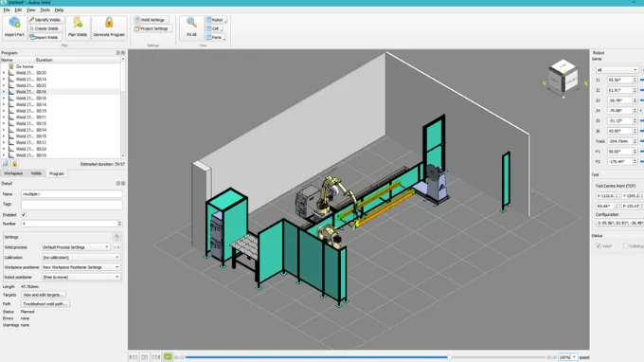Close the Detail panel
The image size is (644, 362).
pyautogui.click(x=123, y=183)
